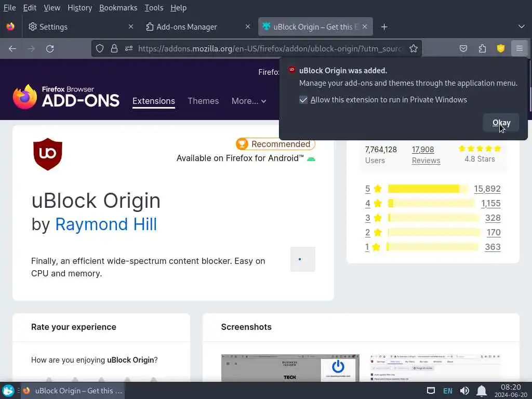Open the Help menu
This screenshot has width=532, height=399.
click(x=179, y=7)
